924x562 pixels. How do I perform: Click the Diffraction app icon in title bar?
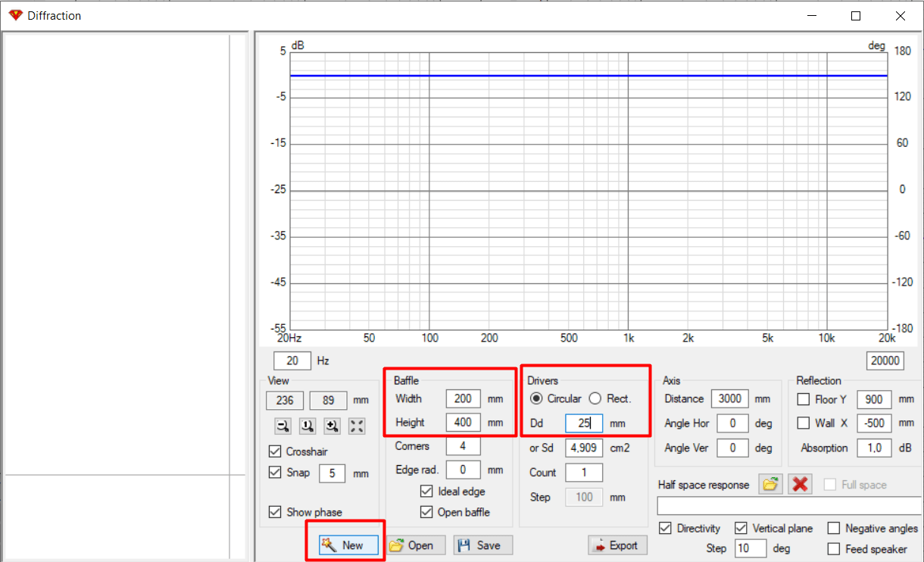15,15
